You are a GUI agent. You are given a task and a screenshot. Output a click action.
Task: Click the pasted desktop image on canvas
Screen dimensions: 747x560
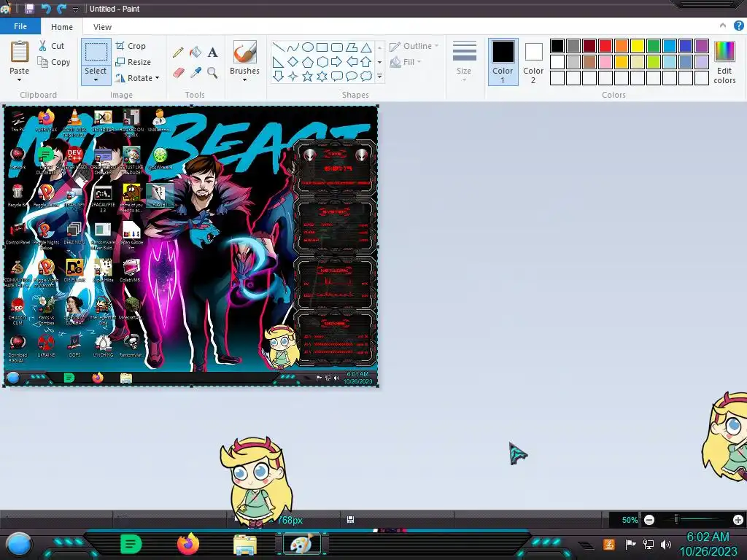(190, 246)
